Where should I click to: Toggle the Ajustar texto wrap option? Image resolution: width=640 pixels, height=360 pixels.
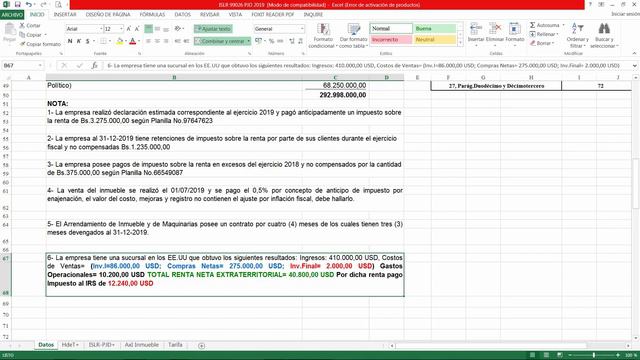[213, 29]
